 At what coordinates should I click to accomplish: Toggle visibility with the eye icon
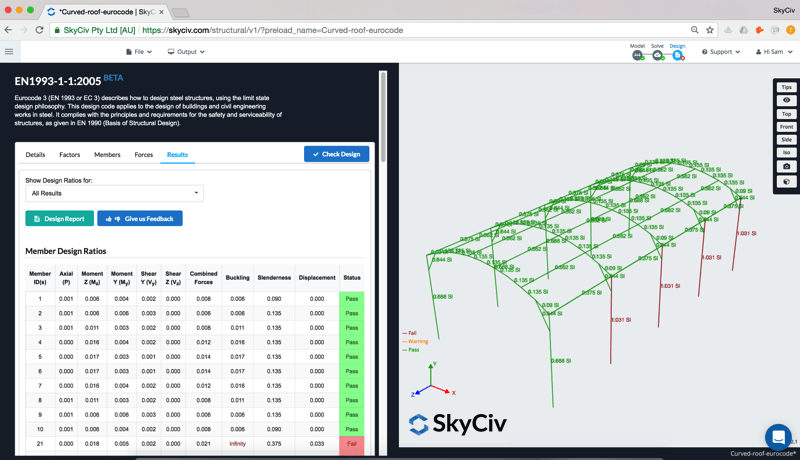click(786, 101)
